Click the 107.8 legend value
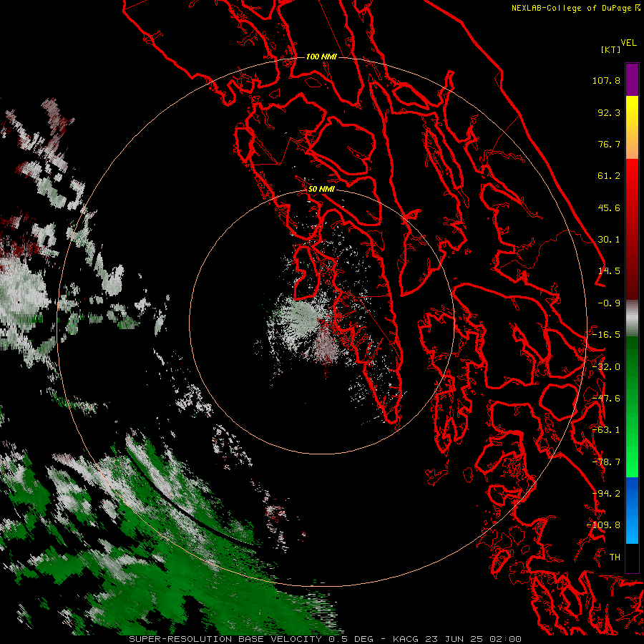This screenshot has width=644, height=644. [x=606, y=80]
